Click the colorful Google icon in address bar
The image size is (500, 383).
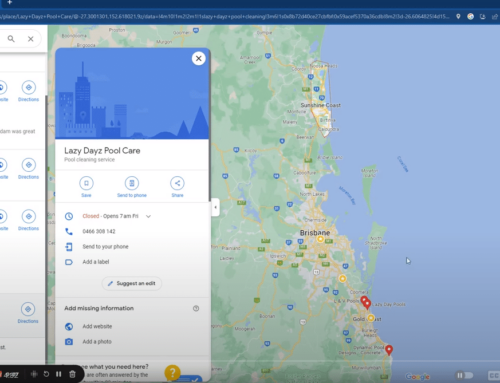(x=470, y=16)
